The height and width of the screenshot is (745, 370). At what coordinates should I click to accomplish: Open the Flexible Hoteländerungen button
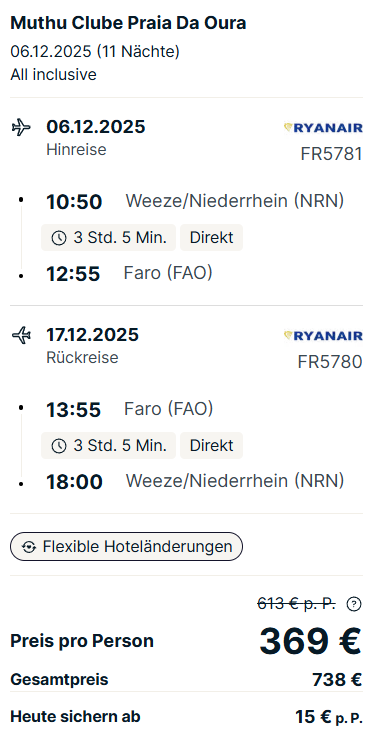point(126,546)
